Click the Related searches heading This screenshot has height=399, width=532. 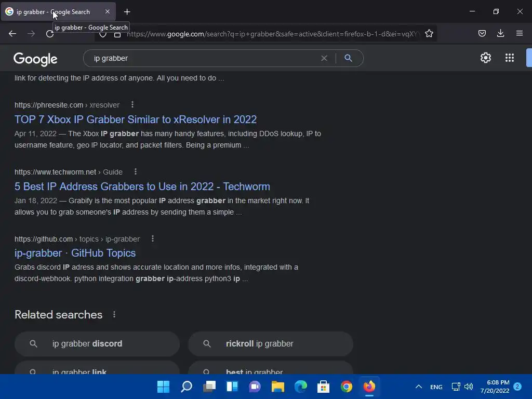click(58, 314)
